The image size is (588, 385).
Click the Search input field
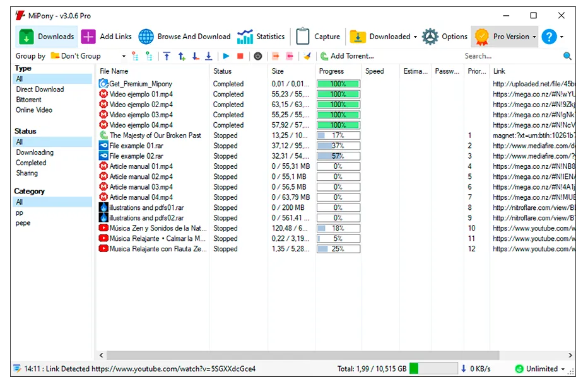click(x=511, y=56)
